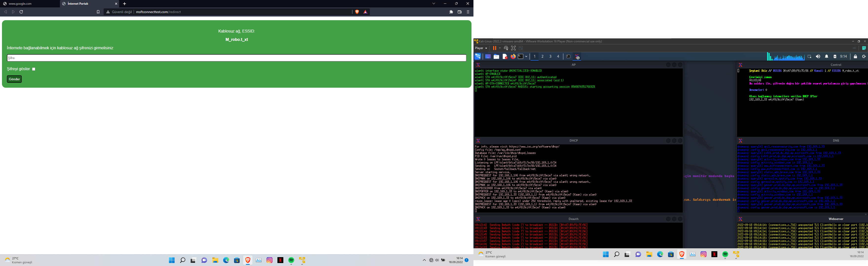The width and height of the screenshot is (868, 266).
Task: Open the Kali file manager
Action: click(496, 57)
